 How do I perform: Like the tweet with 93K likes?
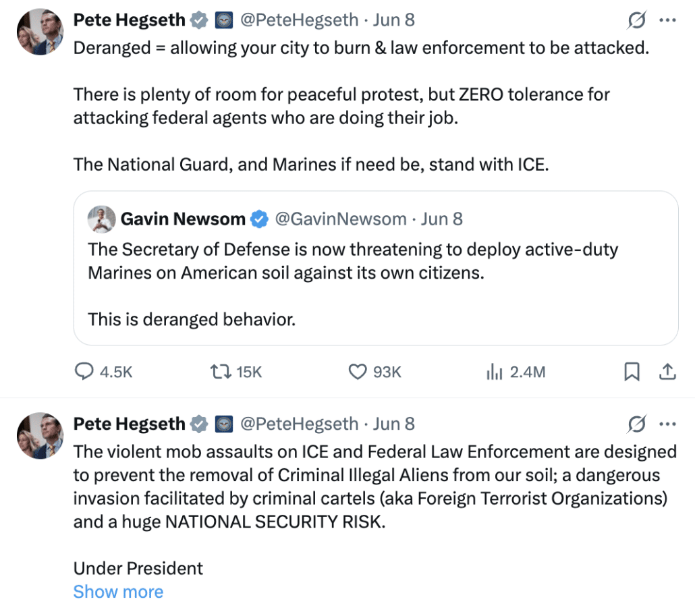358,372
